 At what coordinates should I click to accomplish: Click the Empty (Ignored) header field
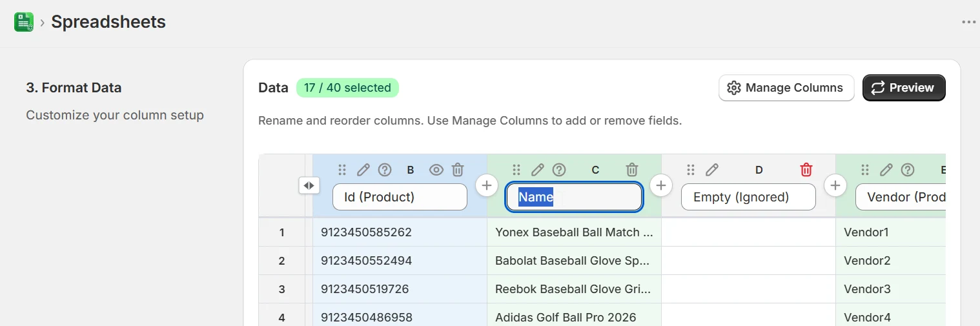(748, 197)
